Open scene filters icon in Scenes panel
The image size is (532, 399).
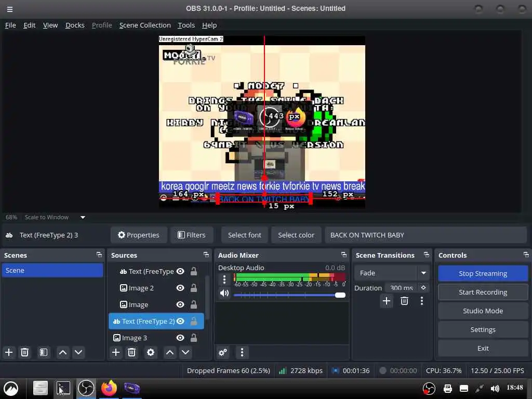[44, 352]
